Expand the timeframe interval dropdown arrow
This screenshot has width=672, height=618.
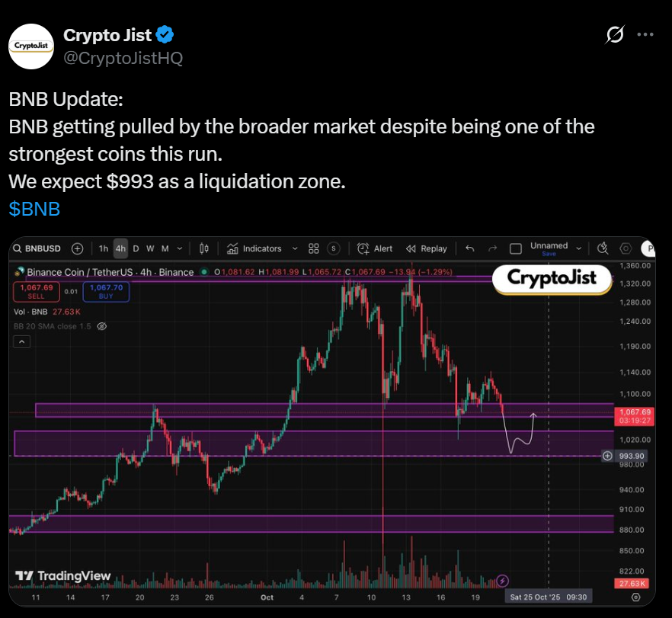[180, 248]
